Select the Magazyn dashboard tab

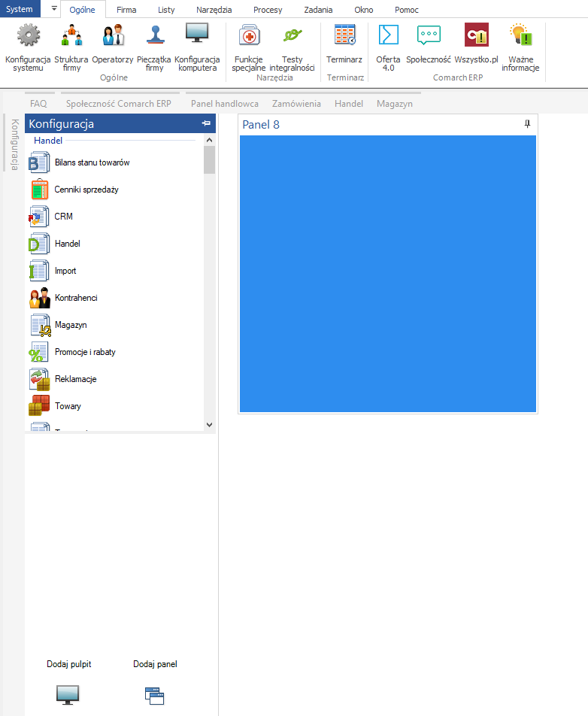pos(395,104)
